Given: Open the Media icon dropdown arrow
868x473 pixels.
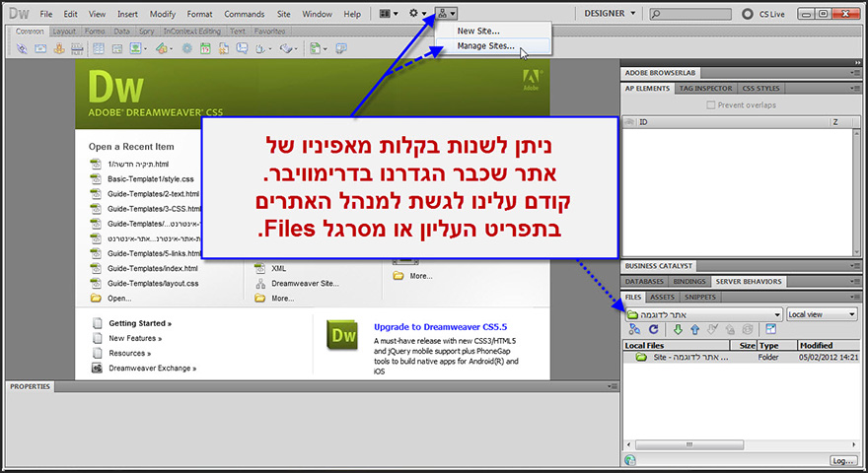Looking at the screenshot, I should 171,48.
